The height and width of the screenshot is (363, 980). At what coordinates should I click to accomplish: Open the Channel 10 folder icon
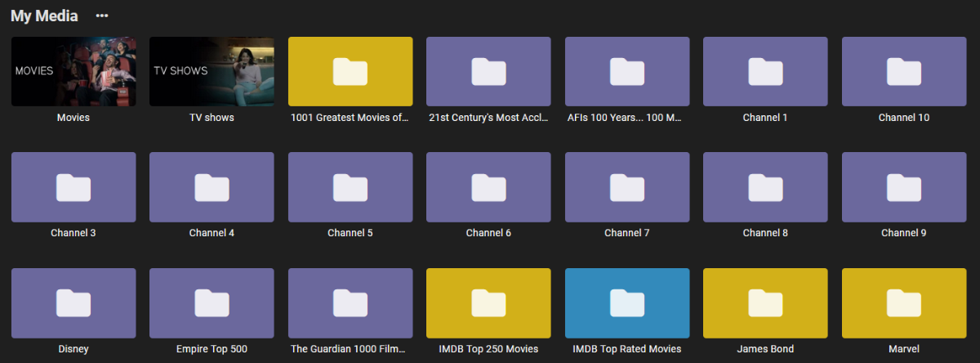tap(904, 71)
